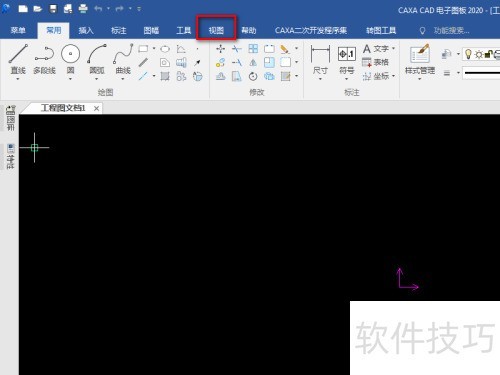The image size is (500, 375).
Task: Undo the last action
Action: (98, 9)
